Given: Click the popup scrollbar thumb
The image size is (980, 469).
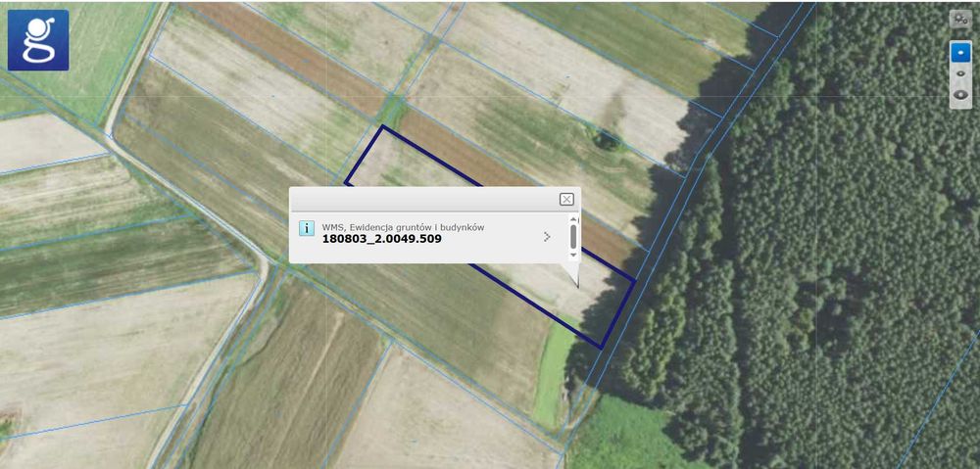Looking at the screenshot, I should point(573,236).
